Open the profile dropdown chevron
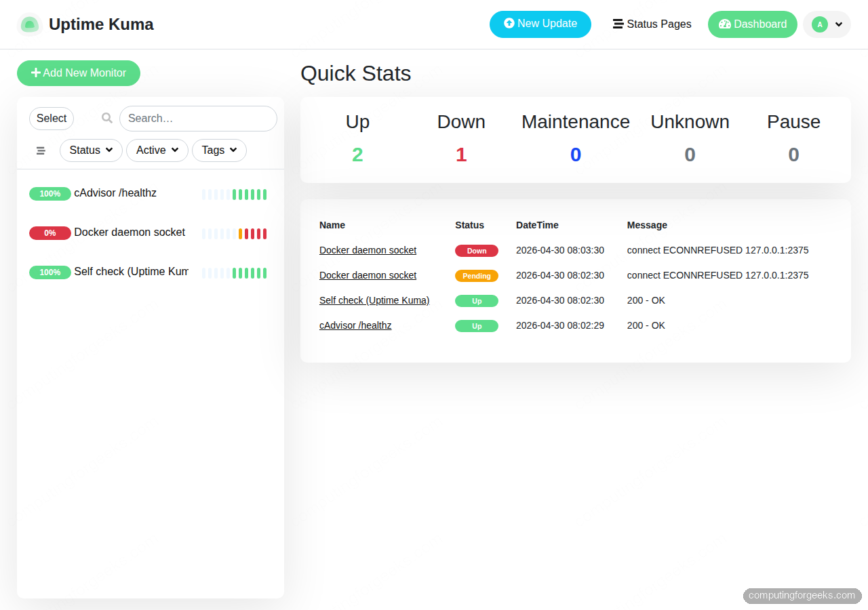This screenshot has width=868, height=610. [x=839, y=24]
